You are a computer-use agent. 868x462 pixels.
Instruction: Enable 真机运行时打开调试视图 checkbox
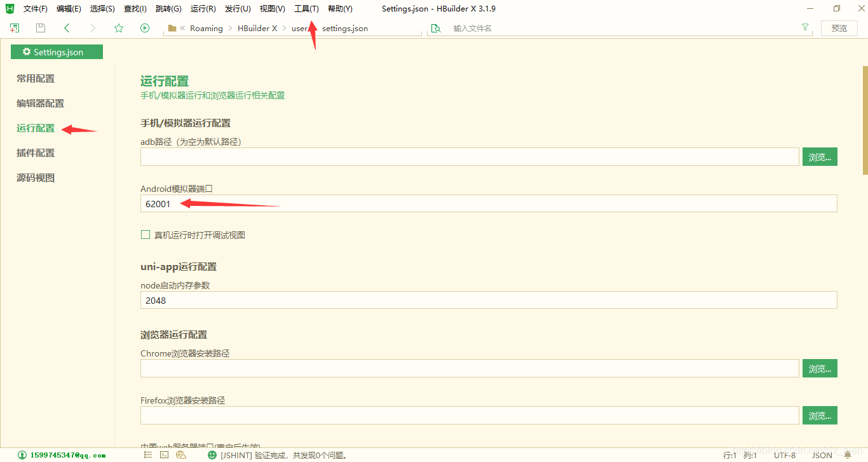pyautogui.click(x=145, y=235)
